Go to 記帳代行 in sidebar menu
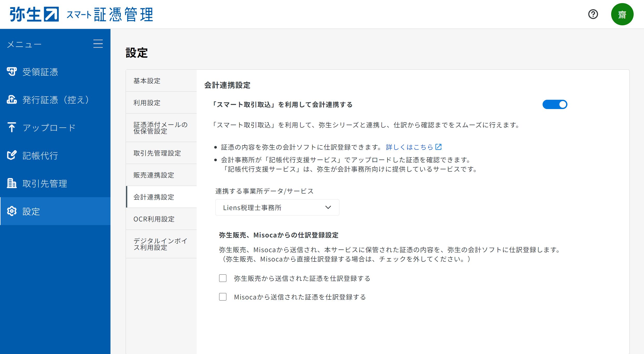The width and height of the screenshot is (644, 354). (55, 155)
